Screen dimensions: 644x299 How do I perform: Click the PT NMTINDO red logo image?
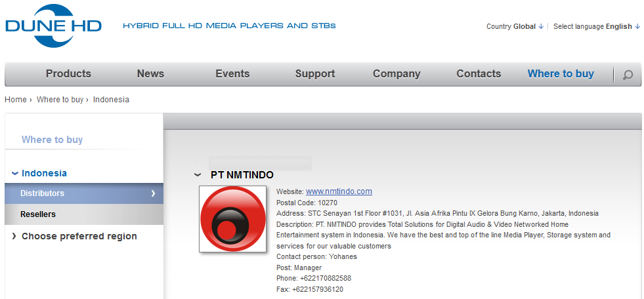point(232,218)
